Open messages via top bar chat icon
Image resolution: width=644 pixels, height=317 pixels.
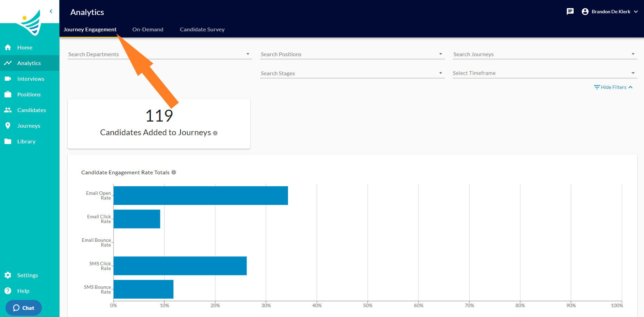(570, 12)
